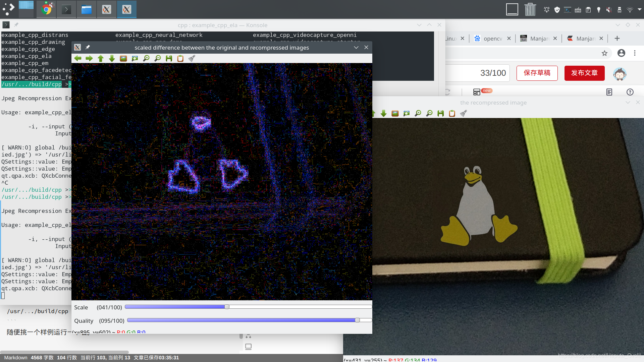
Task: Save the recompressed image
Action: coord(441,113)
